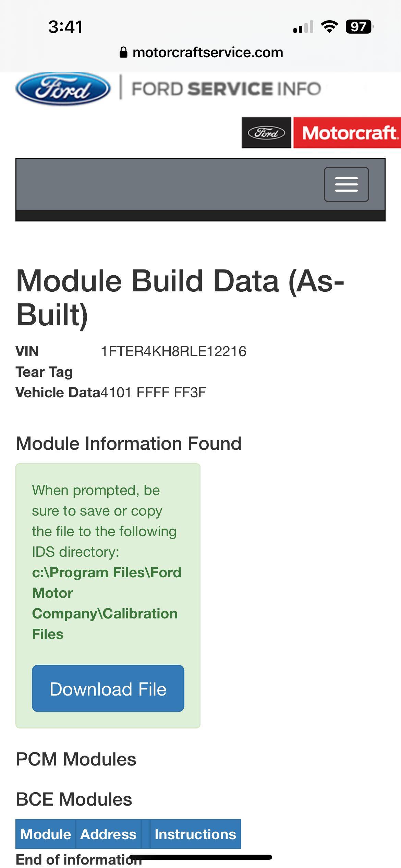
Task: Select the Instructions column header
Action: pos(195,834)
